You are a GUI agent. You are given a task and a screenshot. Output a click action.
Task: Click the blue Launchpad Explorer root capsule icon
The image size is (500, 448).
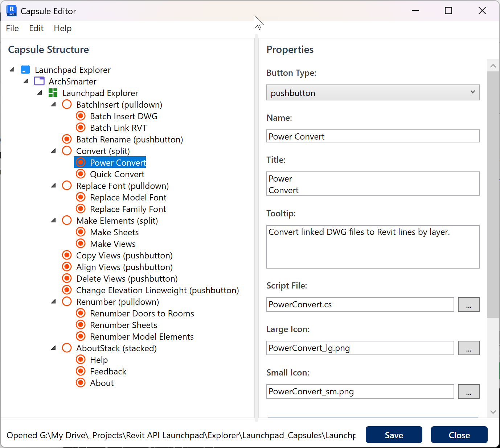pos(25,70)
